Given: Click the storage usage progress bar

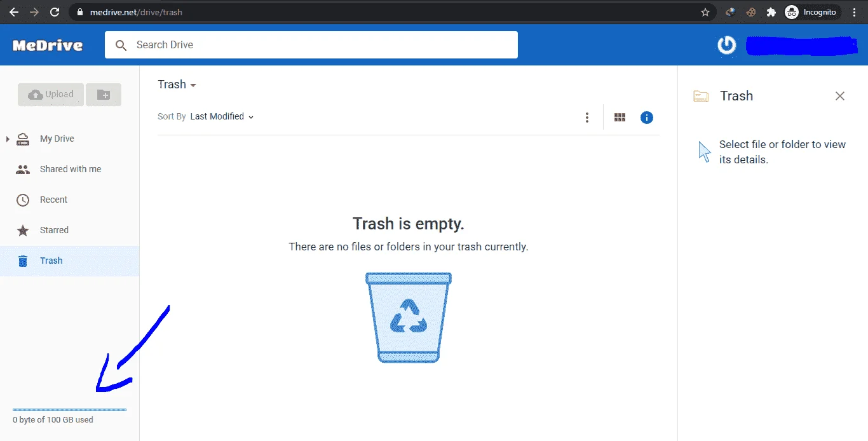Looking at the screenshot, I should (x=69, y=410).
